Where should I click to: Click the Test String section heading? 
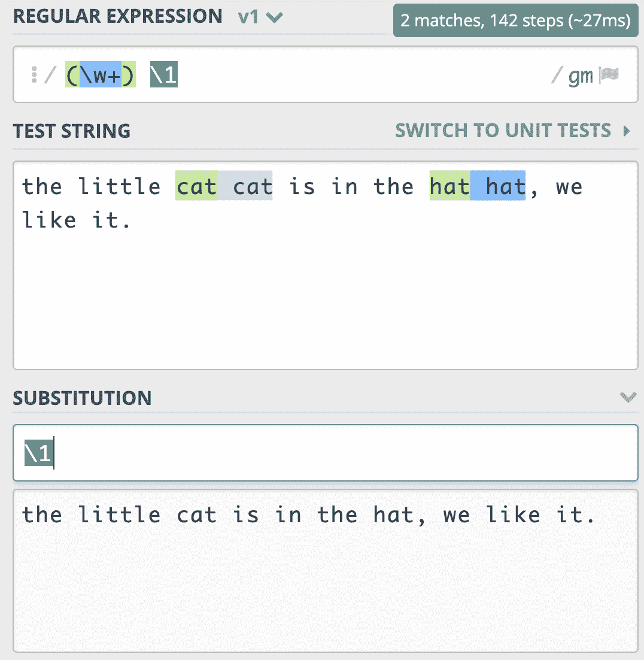tap(72, 131)
